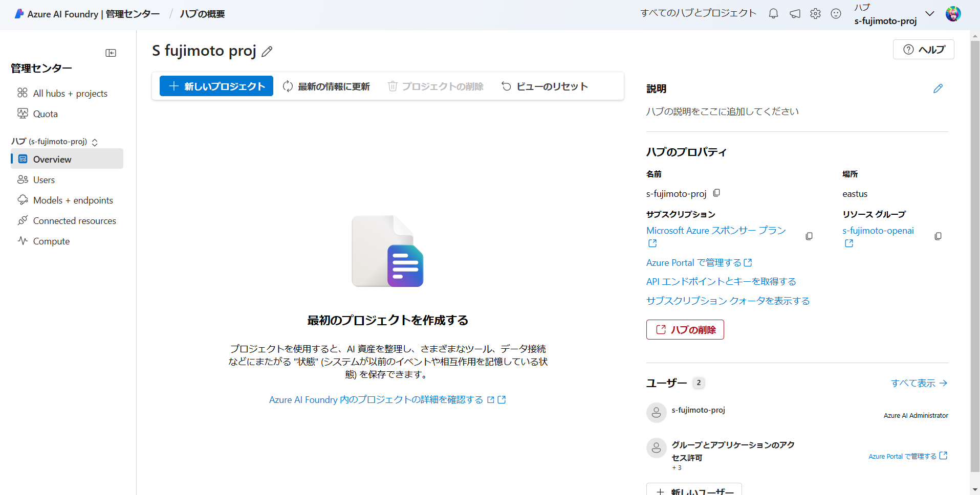This screenshot has width=980, height=495.
Task: Open the ヘルプ help button
Action: pyautogui.click(x=924, y=50)
